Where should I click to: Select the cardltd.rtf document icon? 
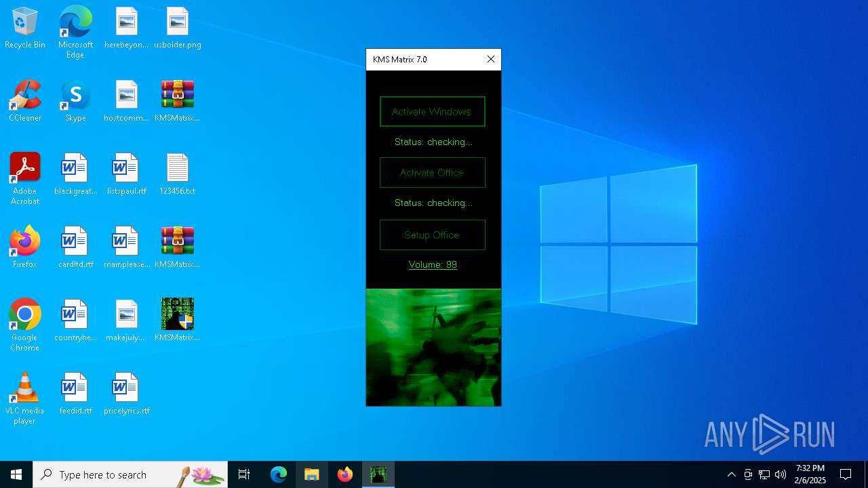75,248
